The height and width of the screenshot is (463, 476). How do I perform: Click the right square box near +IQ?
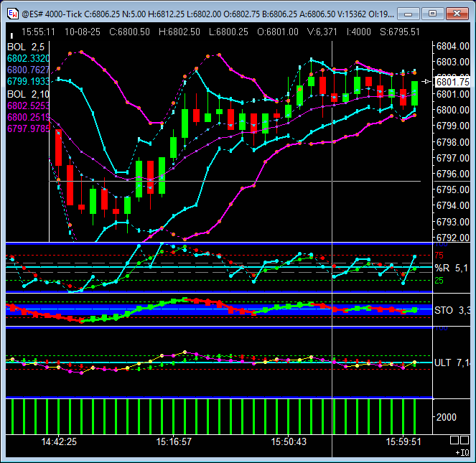(465, 440)
